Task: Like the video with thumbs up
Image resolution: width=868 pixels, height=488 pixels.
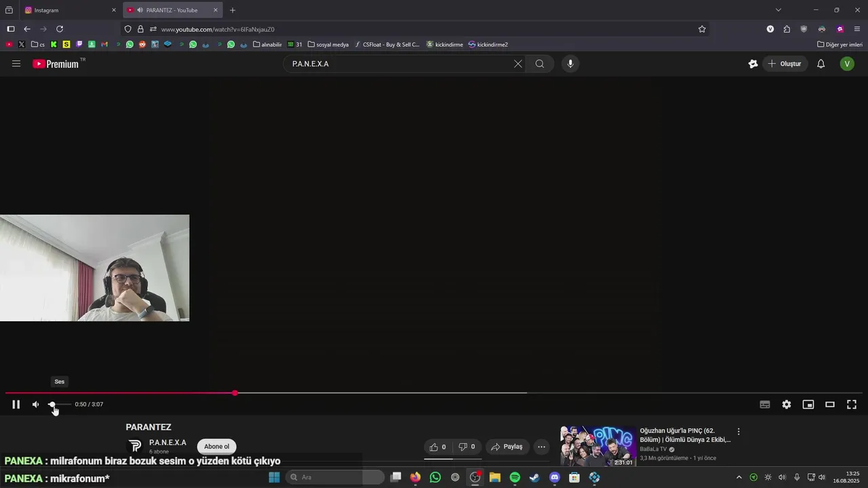Action: click(438, 447)
